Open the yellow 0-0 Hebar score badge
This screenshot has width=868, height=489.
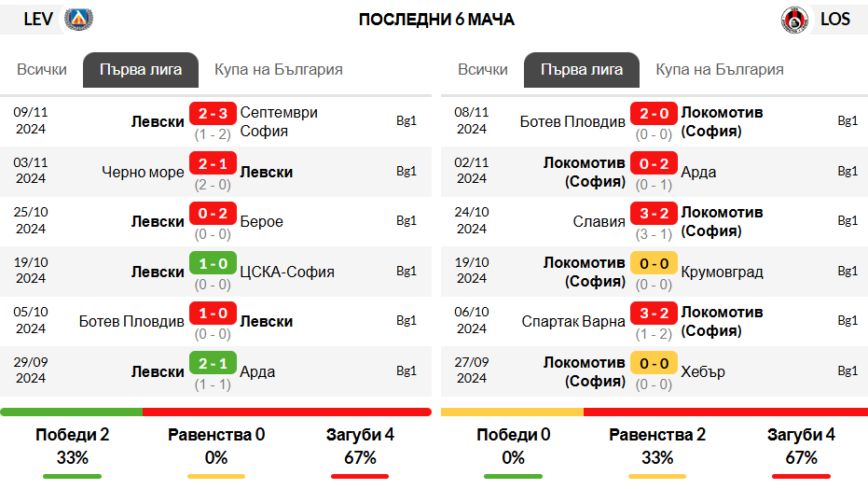click(654, 363)
